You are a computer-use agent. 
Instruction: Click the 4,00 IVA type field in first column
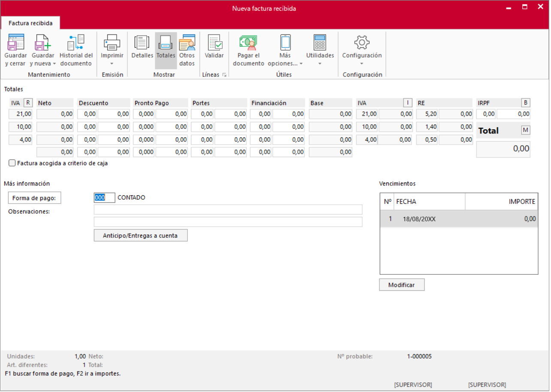tap(21, 140)
